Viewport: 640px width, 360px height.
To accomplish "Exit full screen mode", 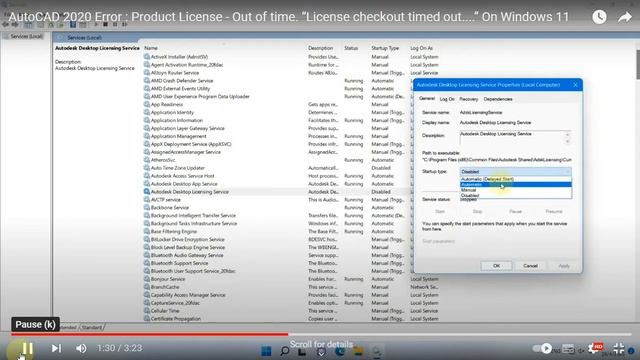I will coord(619,348).
